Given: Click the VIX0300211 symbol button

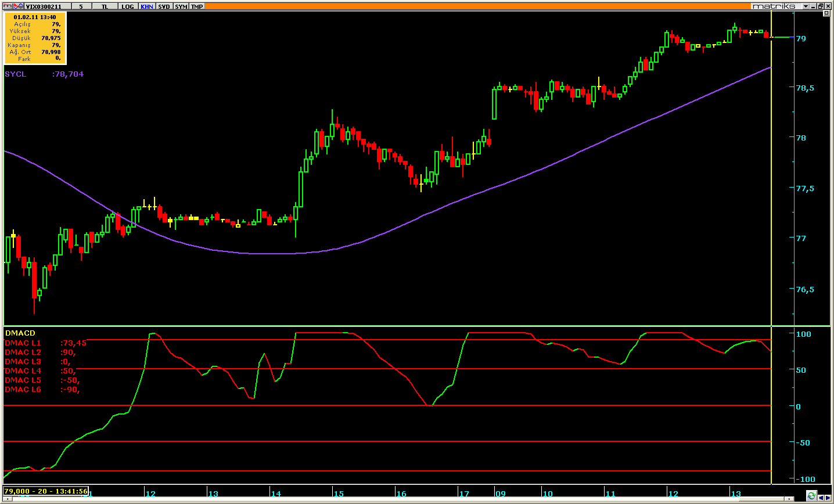Looking at the screenshot, I should coord(48,6).
